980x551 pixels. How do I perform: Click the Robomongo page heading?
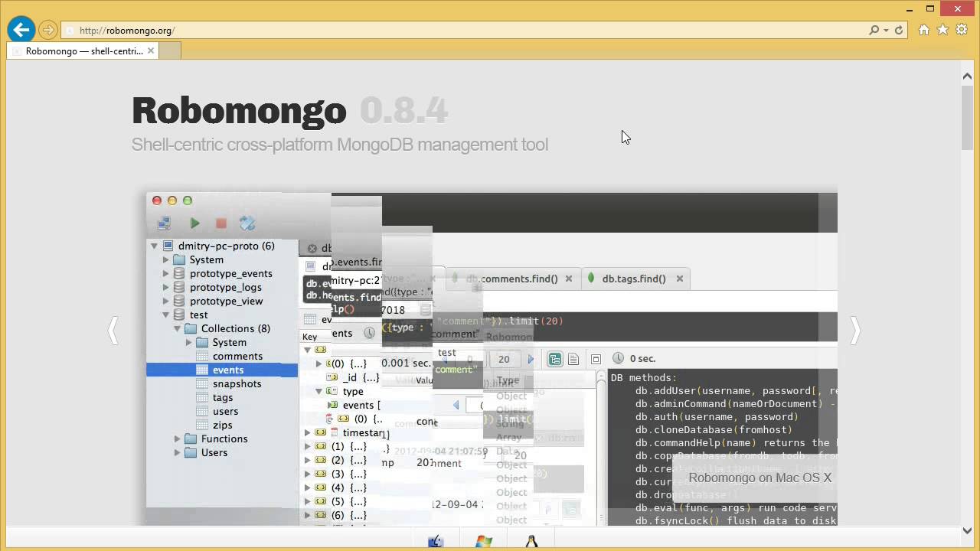pyautogui.click(x=239, y=110)
